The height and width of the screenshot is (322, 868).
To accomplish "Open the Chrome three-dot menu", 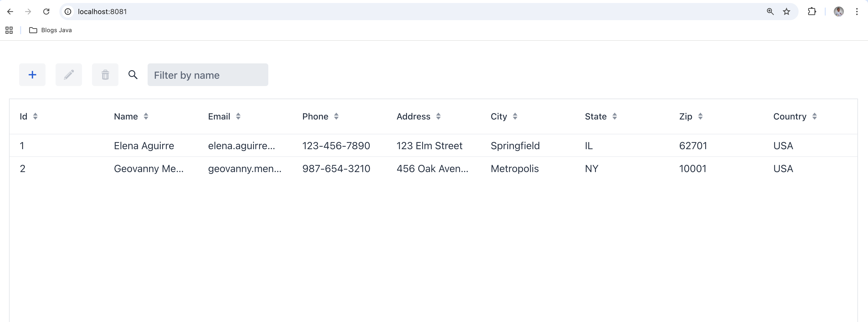I will point(856,12).
